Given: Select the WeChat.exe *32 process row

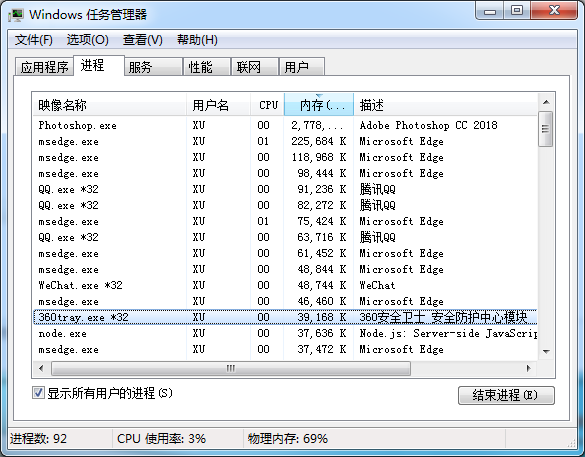Looking at the screenshot, I should coord(285,285).
